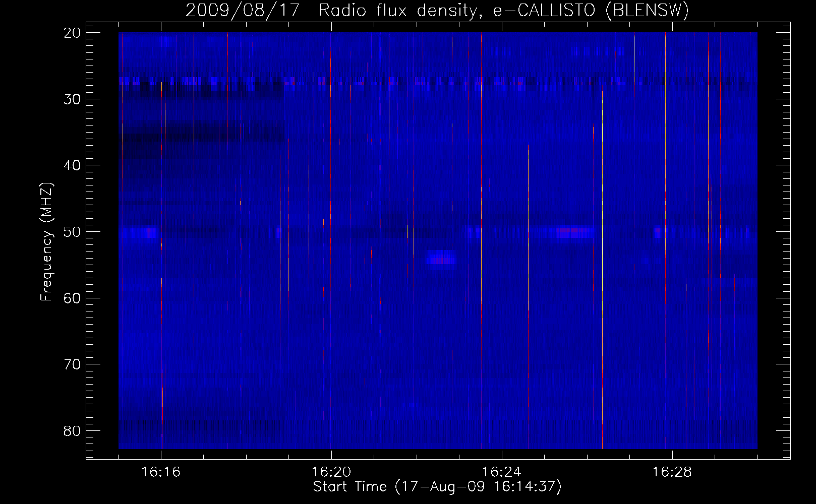Click the time tick label 16:24
816x504 pixels.
coord(502,472)
